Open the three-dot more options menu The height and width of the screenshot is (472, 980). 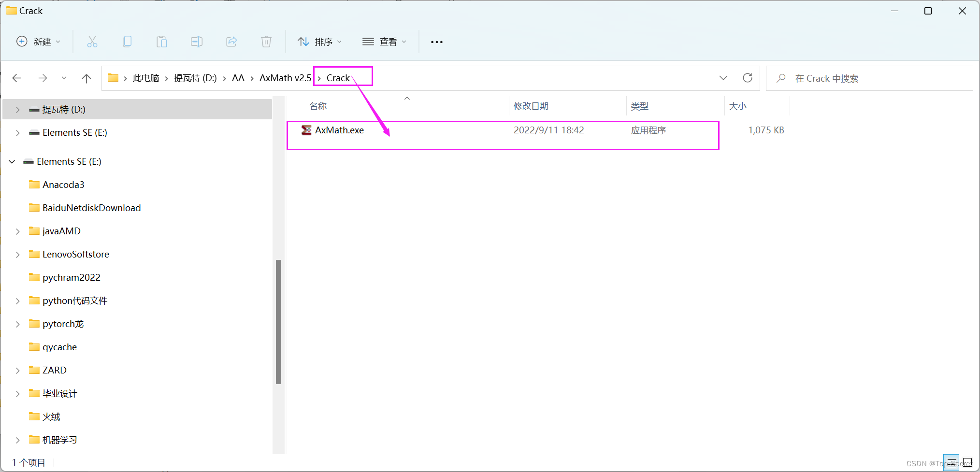tap(437, 42)
